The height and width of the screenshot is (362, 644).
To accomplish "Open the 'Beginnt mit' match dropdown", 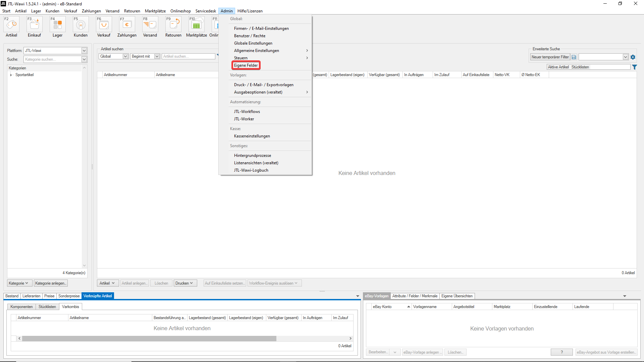I will (145, 56).
